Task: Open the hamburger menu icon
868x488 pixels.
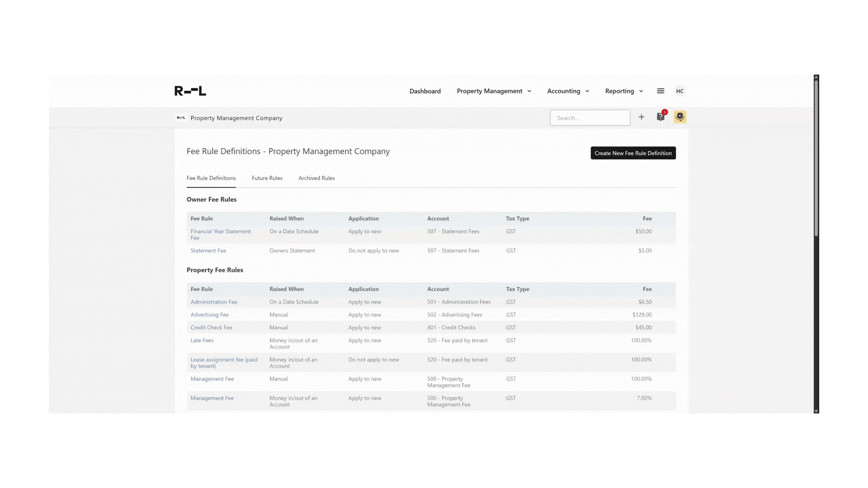Action: [x=660, y=91]
